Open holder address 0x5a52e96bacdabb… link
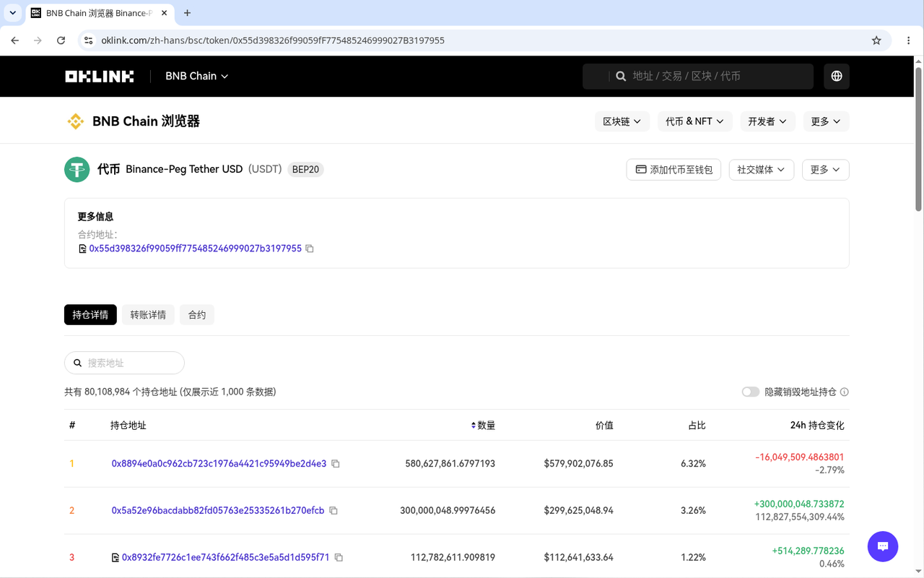The height and width of the screenshot is (578, 924). pos(218,511)
